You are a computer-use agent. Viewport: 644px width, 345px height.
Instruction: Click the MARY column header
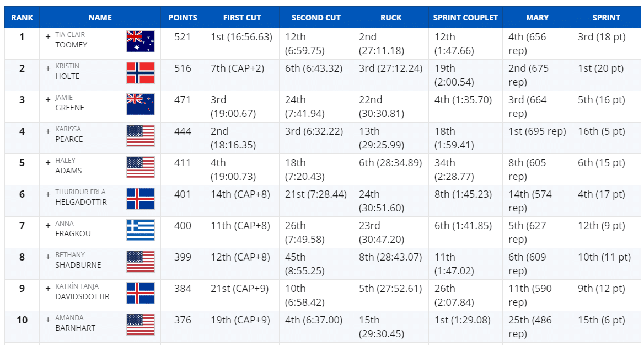coord(537,18)
